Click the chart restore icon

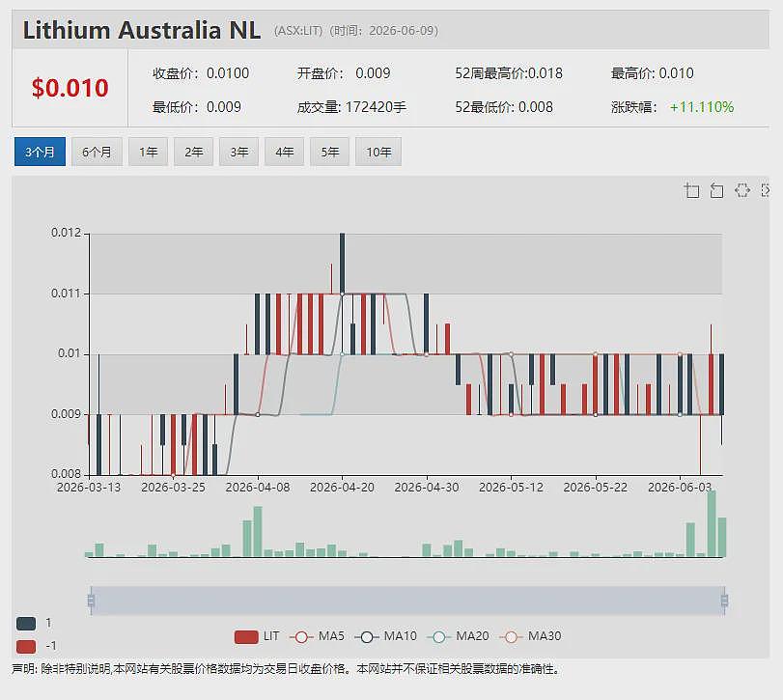pyautogui.click(x=742, y=190)
